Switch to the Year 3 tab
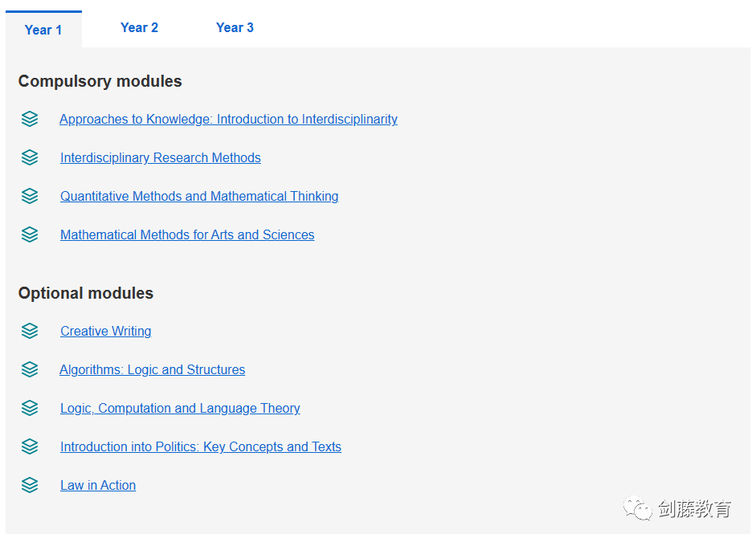The width and height of the screenshot is (756, 542). tap(235, 27)
